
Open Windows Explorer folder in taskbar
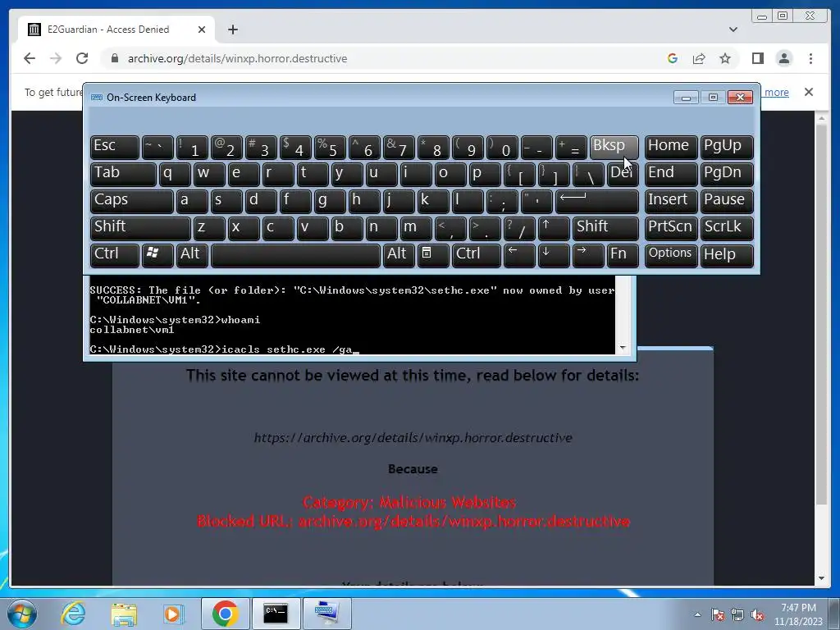click(x=124, y=614)
